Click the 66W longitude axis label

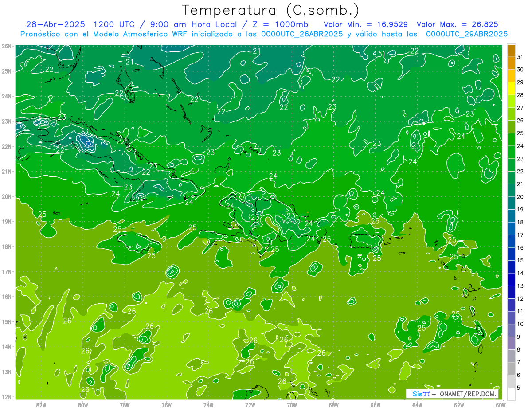(x=375, y=405)
